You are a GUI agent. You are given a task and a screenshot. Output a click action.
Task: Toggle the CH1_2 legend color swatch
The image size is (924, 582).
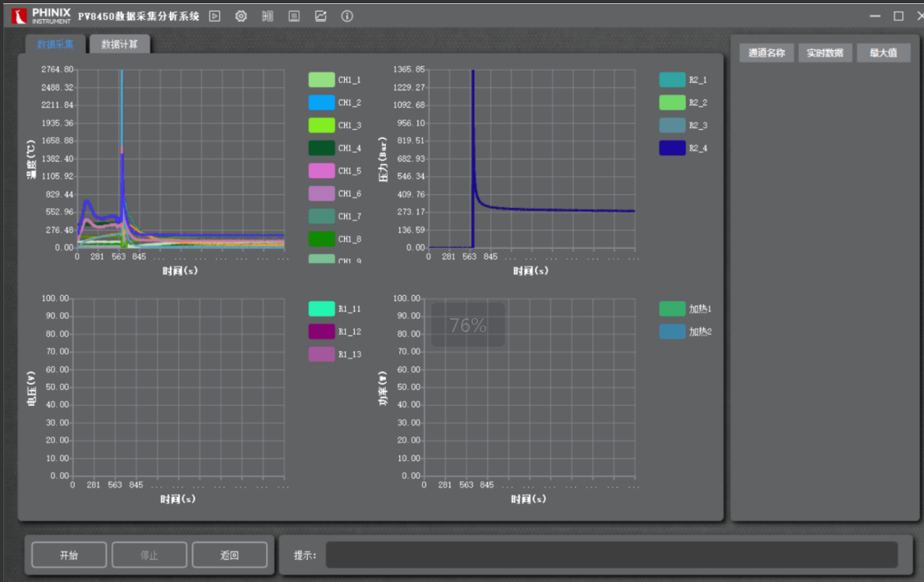tap(321, 103)
